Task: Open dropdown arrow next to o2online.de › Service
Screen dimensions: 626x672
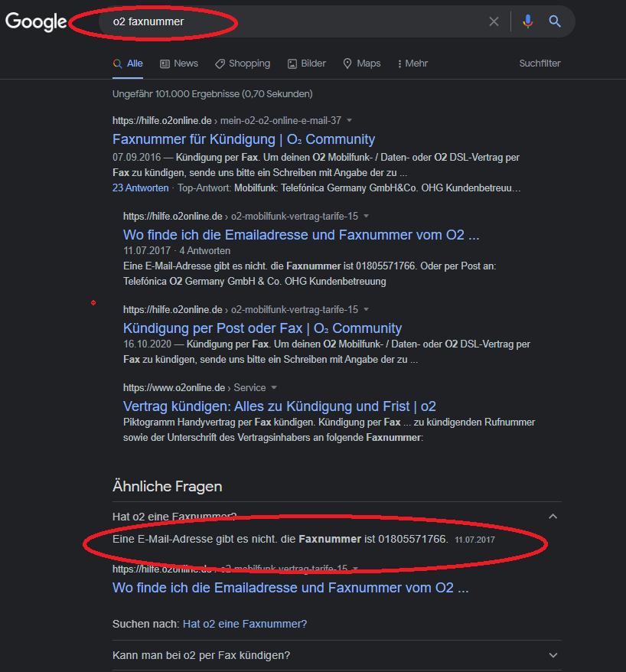Action: click(274, 387)
